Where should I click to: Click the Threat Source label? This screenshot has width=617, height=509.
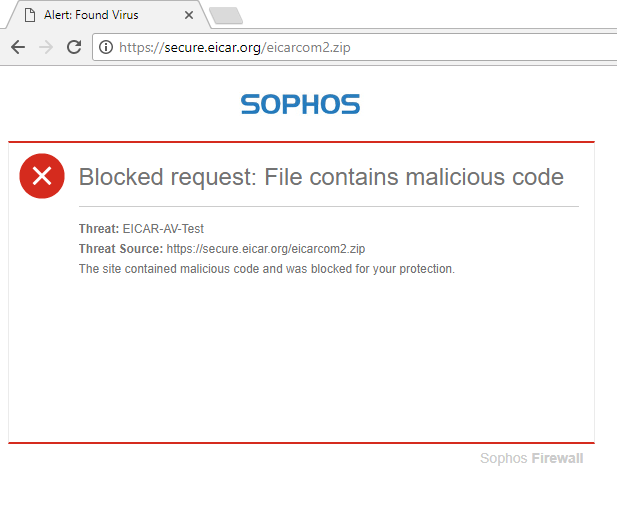121,249
